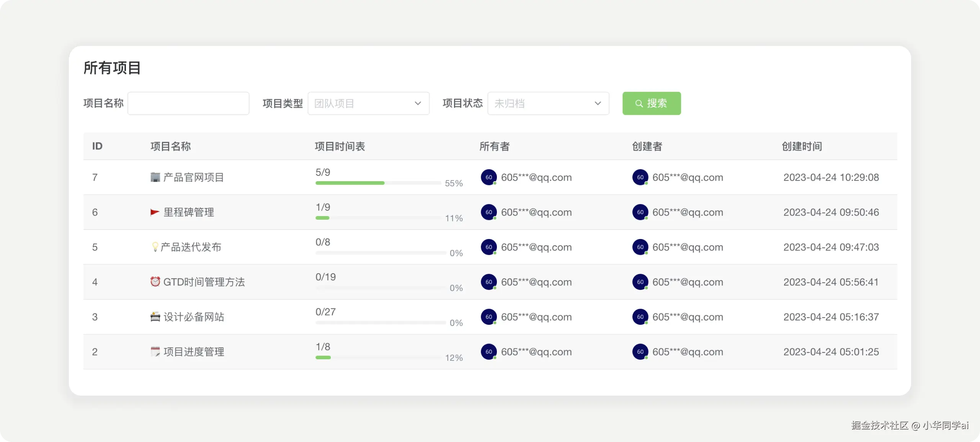Open the 项目状态 dropdown
Image resolution: width=980 pixels, height=442 pixels.
pyautogui.click(x=548, y=103)
